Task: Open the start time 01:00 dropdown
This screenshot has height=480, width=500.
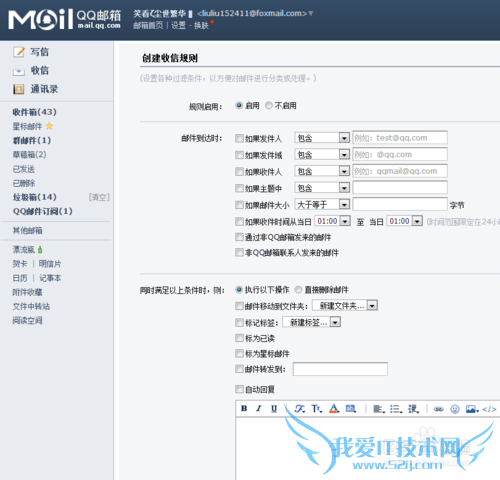Action: [x=332, y=221]
